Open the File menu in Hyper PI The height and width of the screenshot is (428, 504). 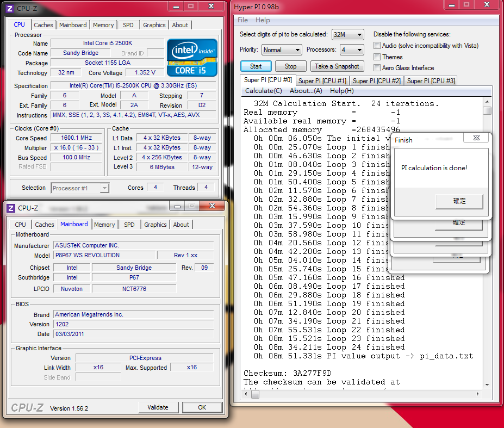(242, 20)
